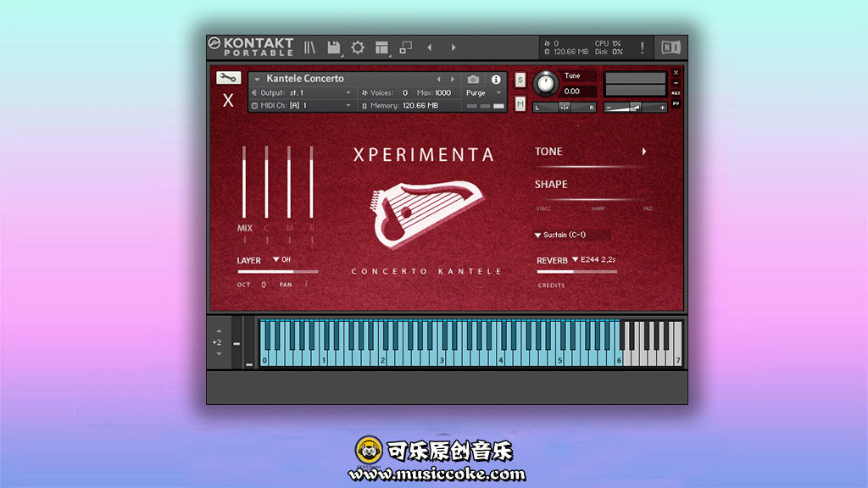The height and width of the screenshot is (488, 868).
Task: Adjust the LAYER volume slider
Action: coord(278,272)
